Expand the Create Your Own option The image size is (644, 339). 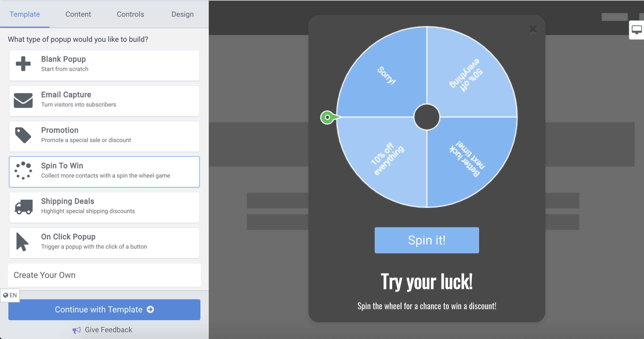click(x=104, y=274)
